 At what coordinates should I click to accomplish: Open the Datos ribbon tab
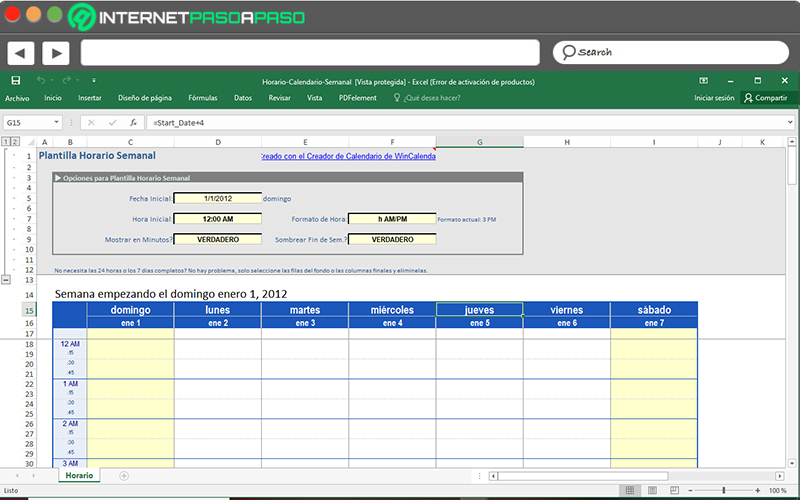[x=243, y=98]
